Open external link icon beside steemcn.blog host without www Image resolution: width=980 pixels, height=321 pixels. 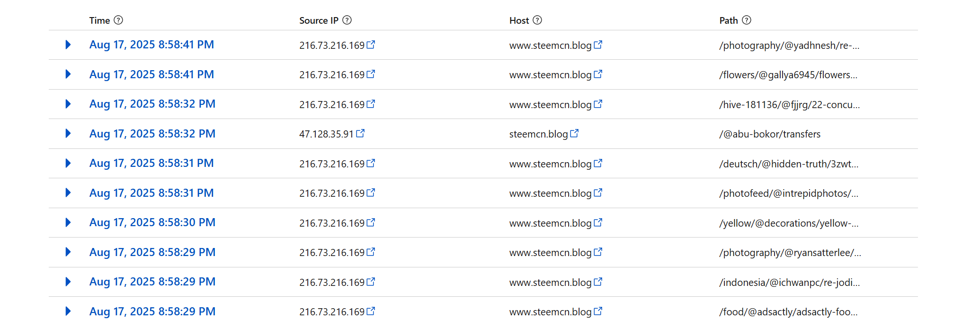tap(574, 133)
